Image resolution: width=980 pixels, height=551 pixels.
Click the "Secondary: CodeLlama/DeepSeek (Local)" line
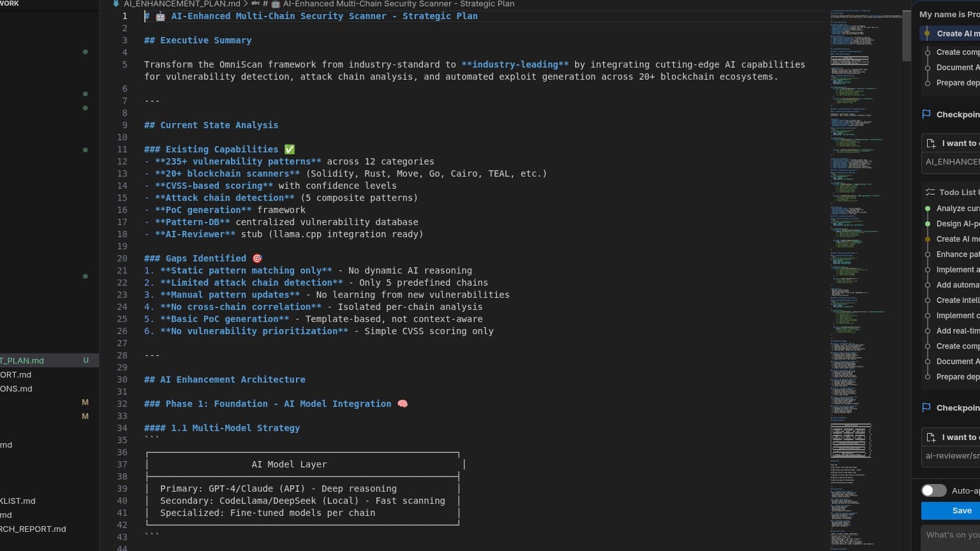tap(302, 501)
